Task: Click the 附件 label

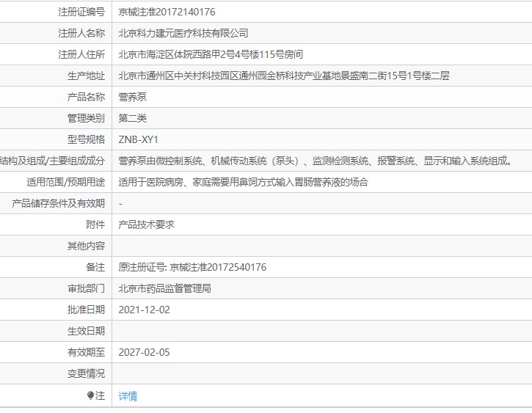Action: (x=95, y=224)
